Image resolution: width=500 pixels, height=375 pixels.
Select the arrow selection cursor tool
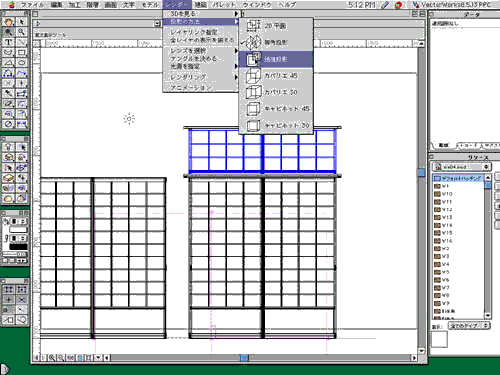(x=22, y=22)
